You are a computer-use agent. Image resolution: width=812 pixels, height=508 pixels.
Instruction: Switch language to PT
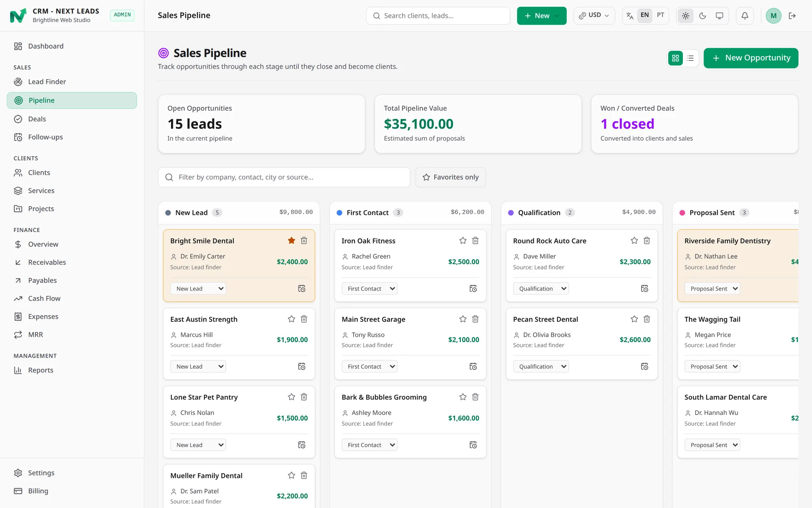point(661,15)
